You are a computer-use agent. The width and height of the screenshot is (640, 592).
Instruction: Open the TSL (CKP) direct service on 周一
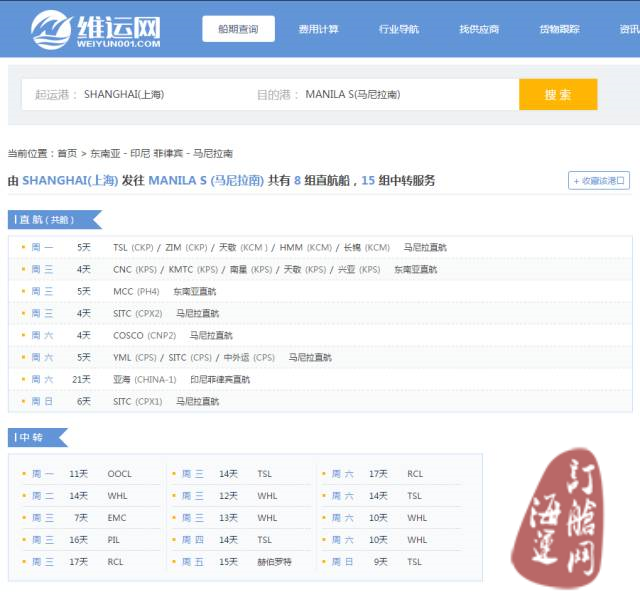(133, 247)
